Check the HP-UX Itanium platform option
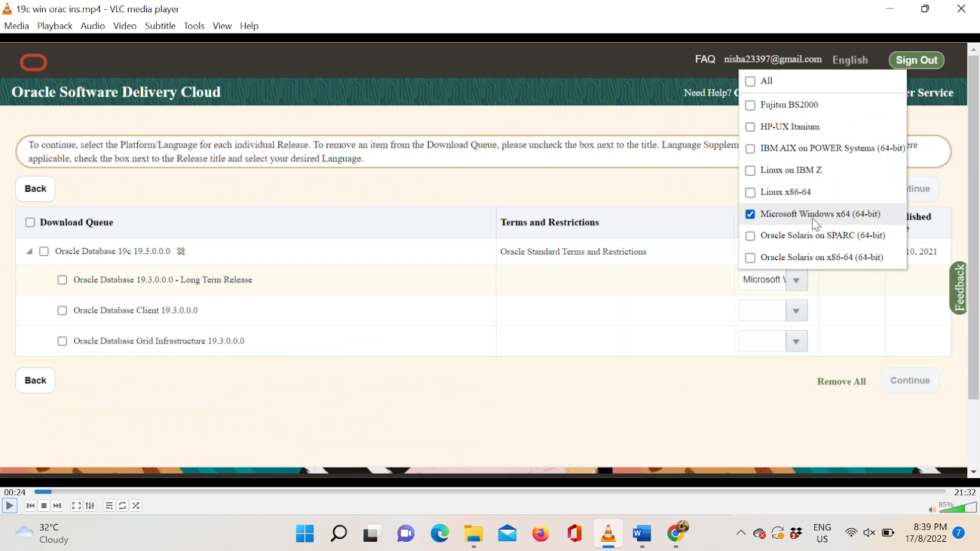Screen dimensions: 980x551 750,127
